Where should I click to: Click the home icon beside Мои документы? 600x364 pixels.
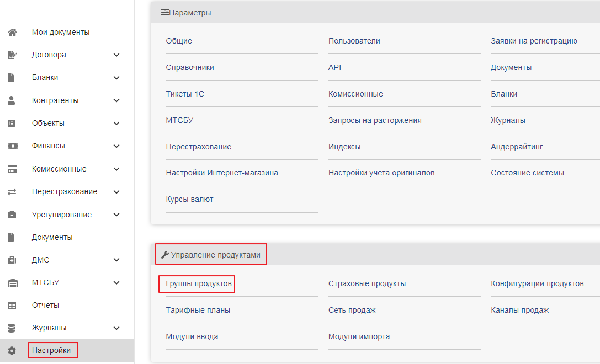tap(12, 32)
